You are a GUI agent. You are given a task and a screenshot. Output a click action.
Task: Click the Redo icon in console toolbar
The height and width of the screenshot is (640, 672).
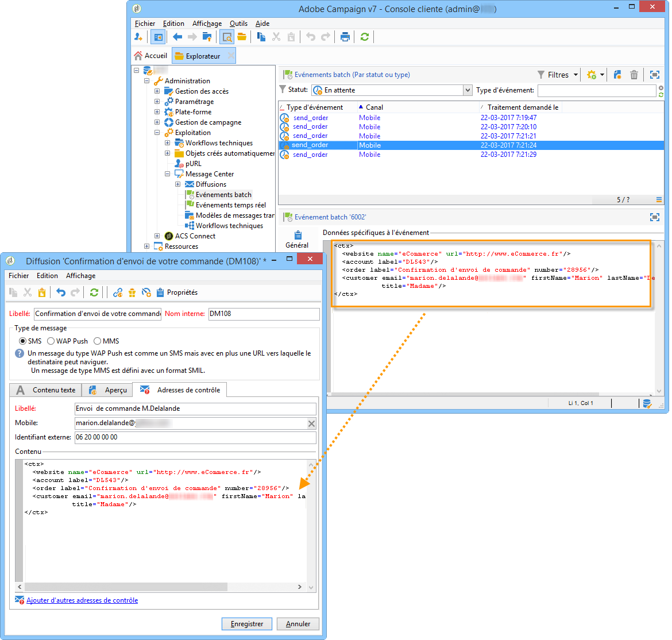pyautogui.click(x=326, y=37)
